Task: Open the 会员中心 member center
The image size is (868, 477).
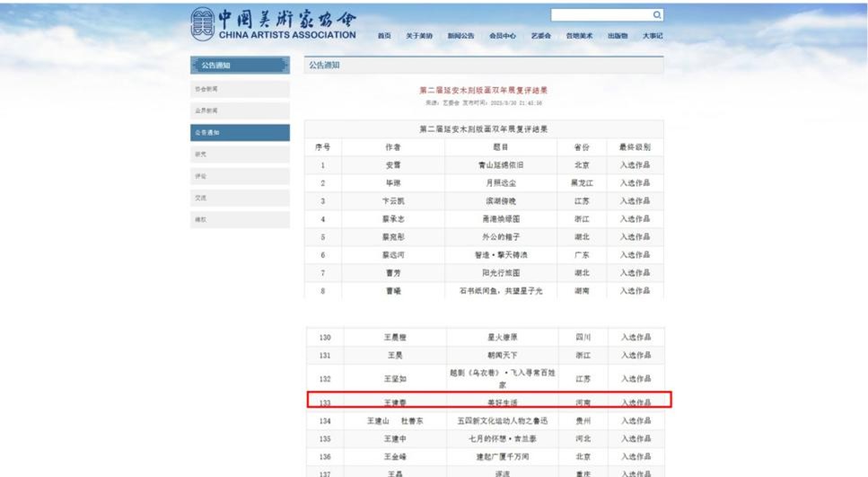Action: [502, 36]
